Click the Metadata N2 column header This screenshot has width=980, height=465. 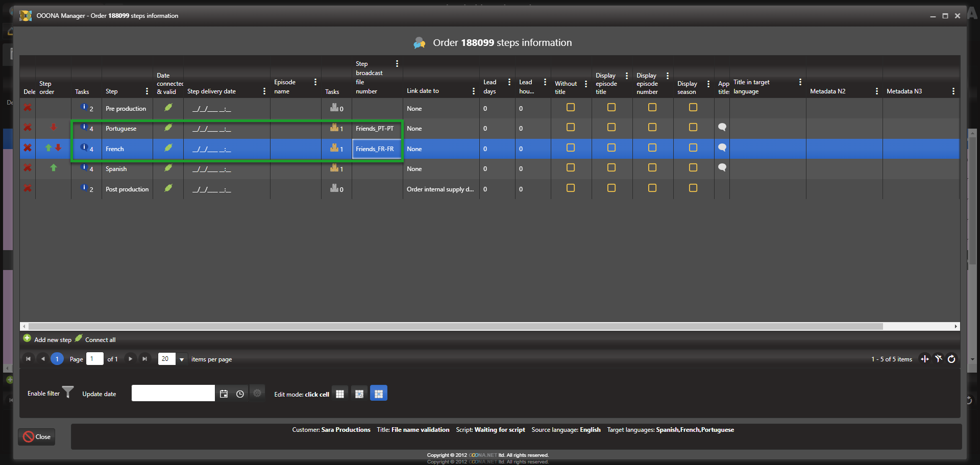827,91
